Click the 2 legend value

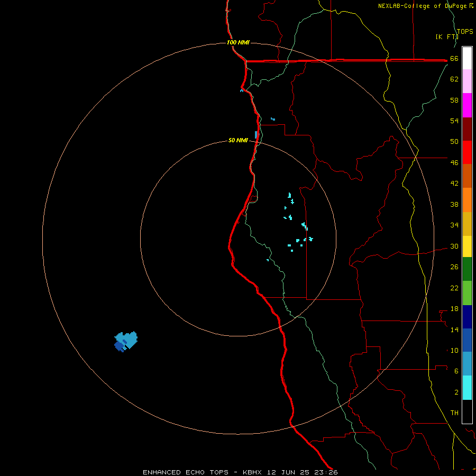coord(456,392)
